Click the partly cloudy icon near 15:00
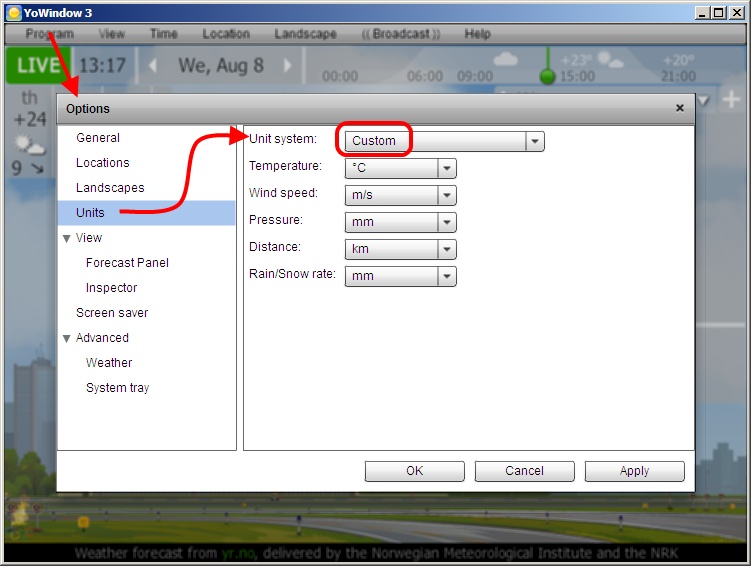751x566 pixels. [610, 60]
